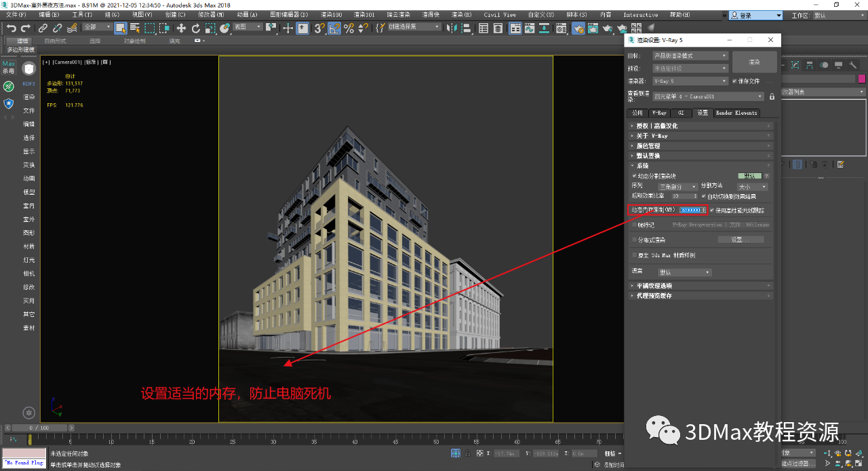Toggle the 保存文件 checkbox
Image resolution: width=868 pixels, height=471 pixels.
733,81
